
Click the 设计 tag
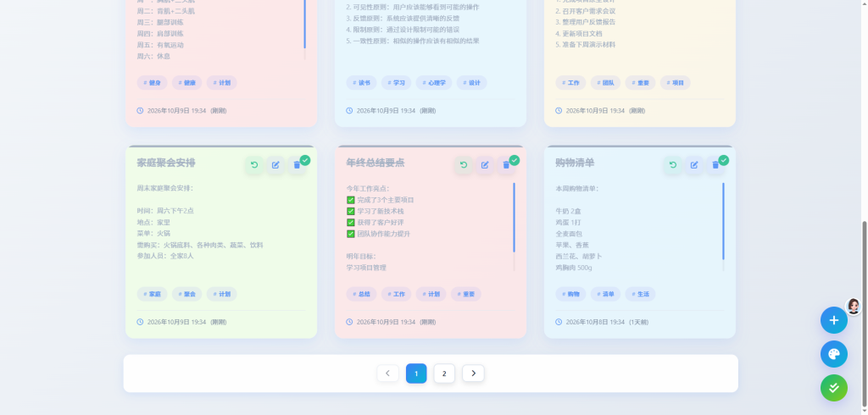pos(471,83)
